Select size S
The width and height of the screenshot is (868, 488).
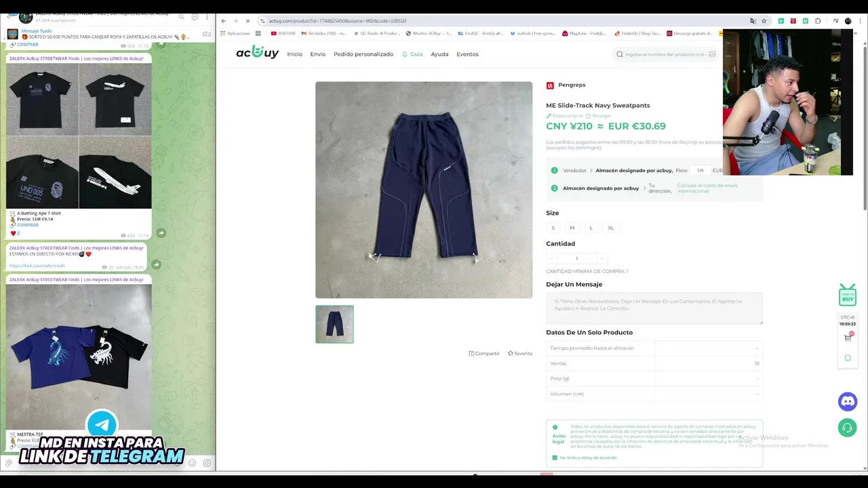(553, 228)
